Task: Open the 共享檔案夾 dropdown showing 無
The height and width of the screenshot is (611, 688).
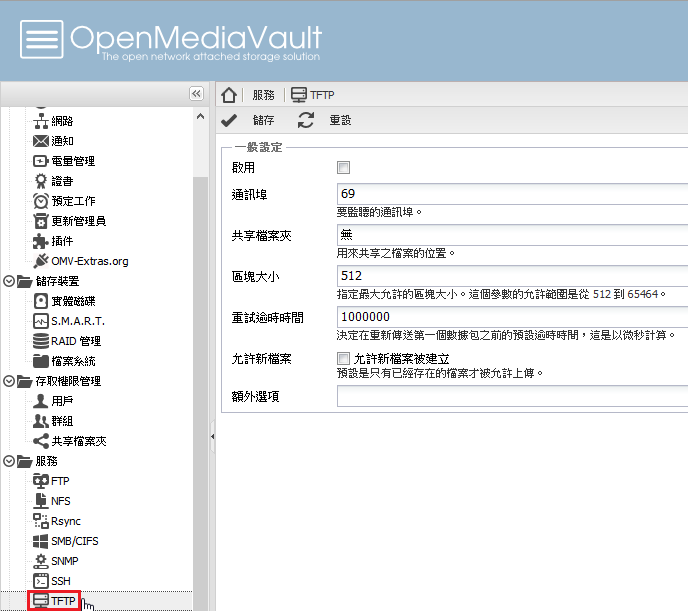Action: [x=512, y=235]
